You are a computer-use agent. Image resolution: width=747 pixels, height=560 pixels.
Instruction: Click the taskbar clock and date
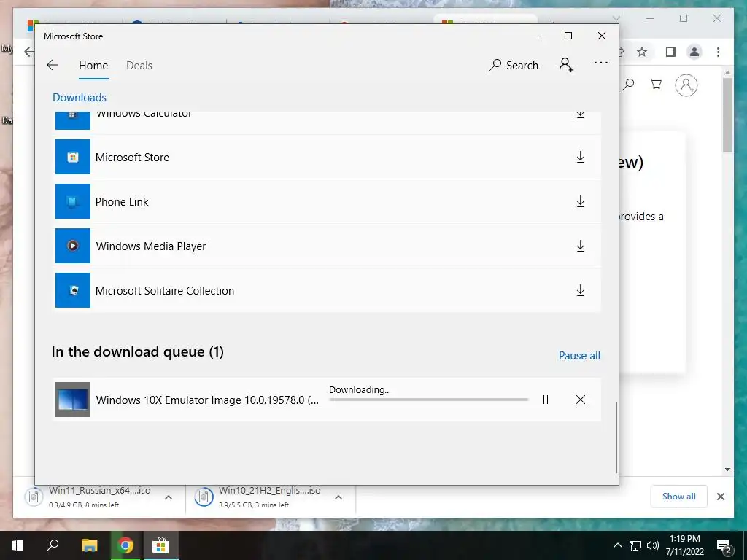[x=684, y=545]
